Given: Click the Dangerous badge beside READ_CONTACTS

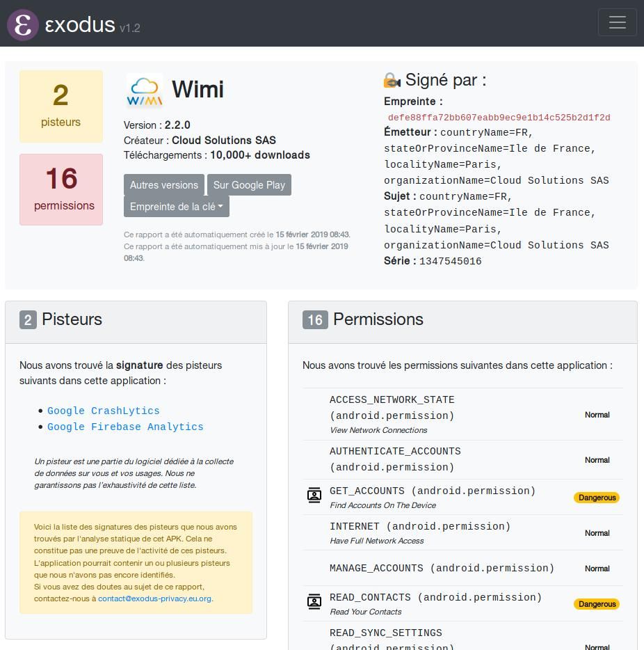Looking at the screenshot, I should tap(597, 604).
